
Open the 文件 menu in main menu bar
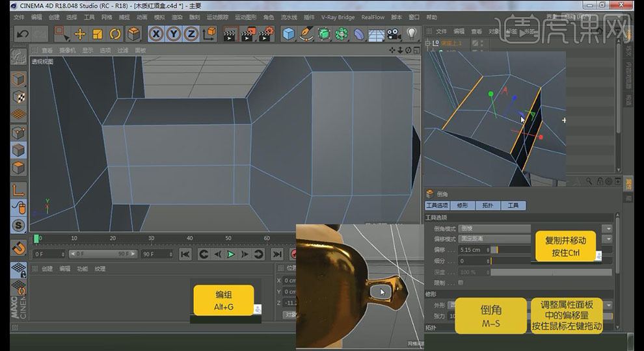click(19, 18)
